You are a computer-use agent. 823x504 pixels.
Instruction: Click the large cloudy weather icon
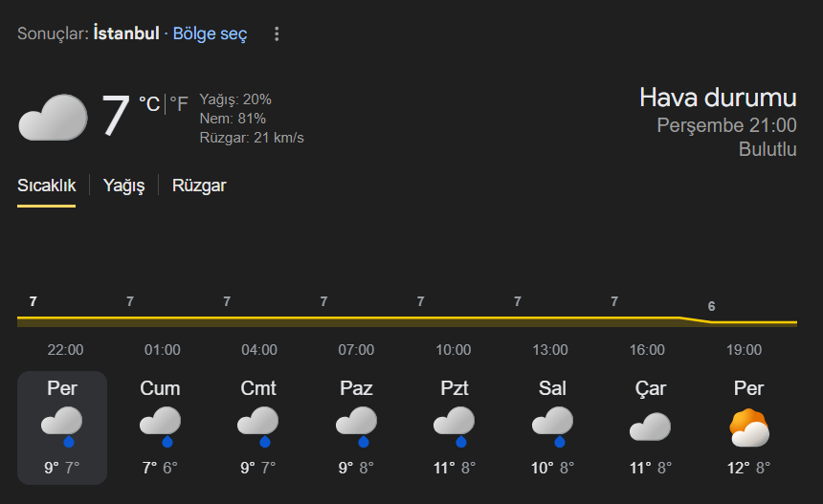click(54, 119)
